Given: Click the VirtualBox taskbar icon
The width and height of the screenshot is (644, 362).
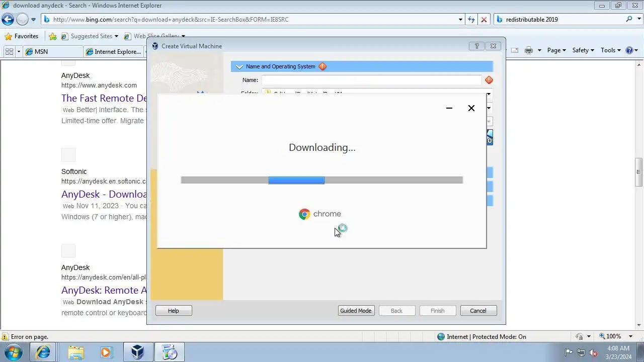Looking at the screenshot, I should click(x=137, y=352).
